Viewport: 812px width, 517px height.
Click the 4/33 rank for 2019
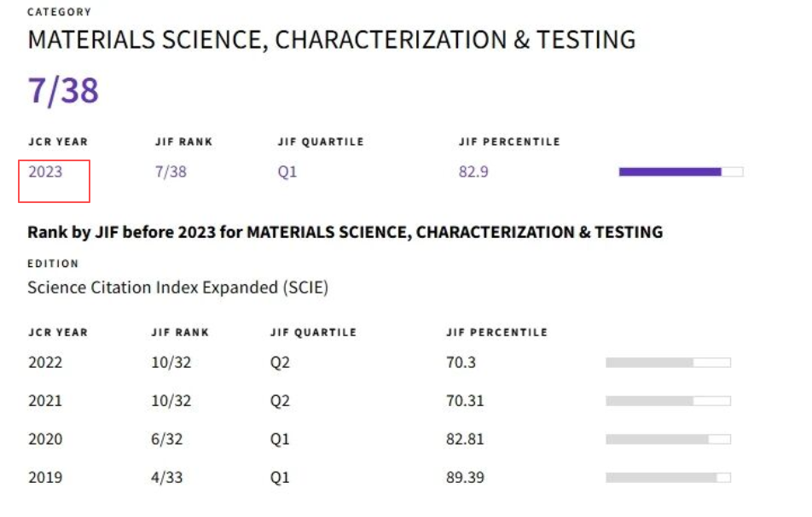coord(167,478)
